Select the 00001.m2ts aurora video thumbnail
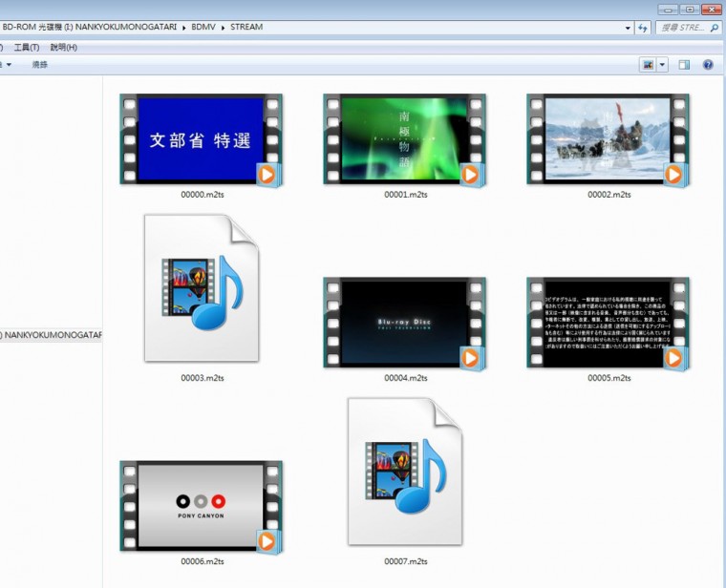The width and height of the screenshot is (726, 588). (x=405, y=139)
